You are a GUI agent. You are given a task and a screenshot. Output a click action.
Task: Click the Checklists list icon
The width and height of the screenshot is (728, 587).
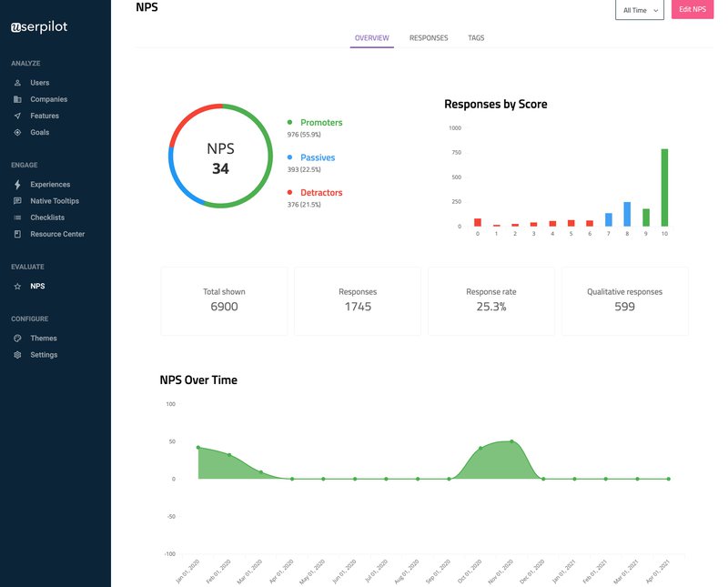tap(18, 218)
